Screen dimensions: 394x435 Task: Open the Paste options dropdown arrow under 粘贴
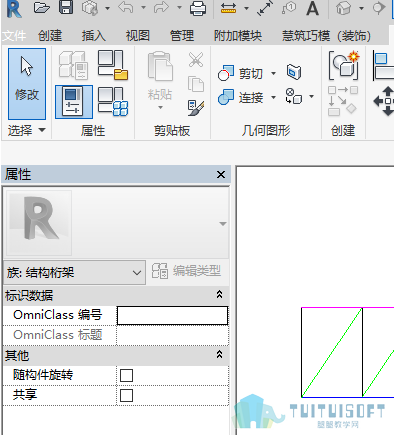click(160, 107)
